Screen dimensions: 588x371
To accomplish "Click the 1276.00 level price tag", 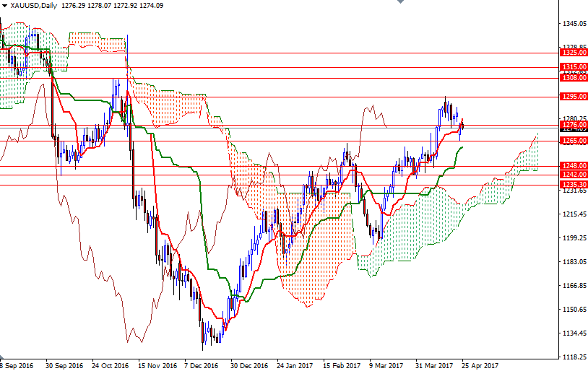I will tap(573, 125).
